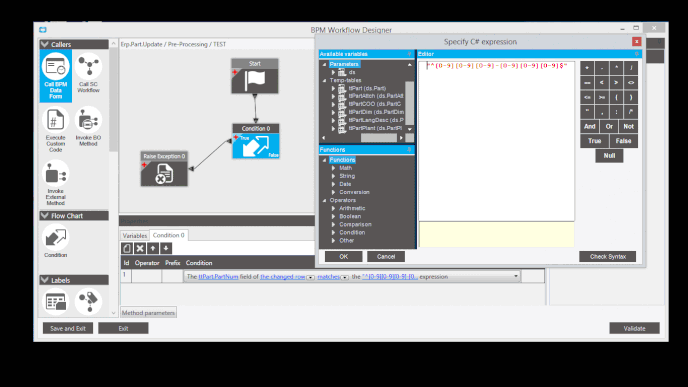Click Save and Exit
Image resolution: width=688 pixels, height=387 pixels.
click(68, 328)
